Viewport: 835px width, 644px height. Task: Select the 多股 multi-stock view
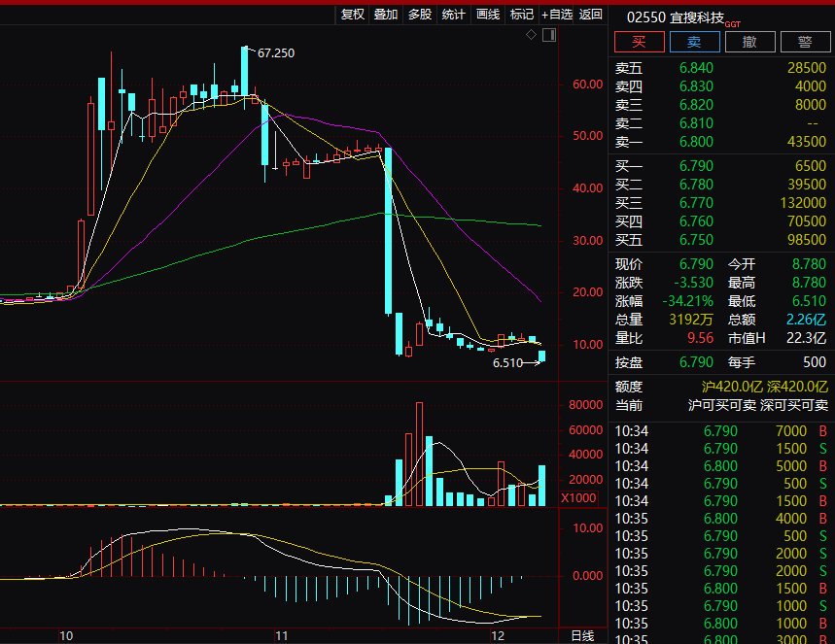pyautogui.click(x=420, y=14)
